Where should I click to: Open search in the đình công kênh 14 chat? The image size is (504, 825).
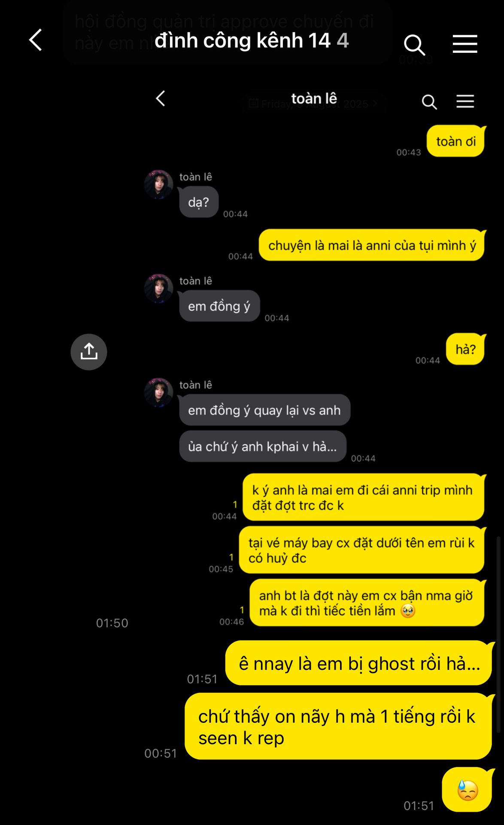[414, 45]
